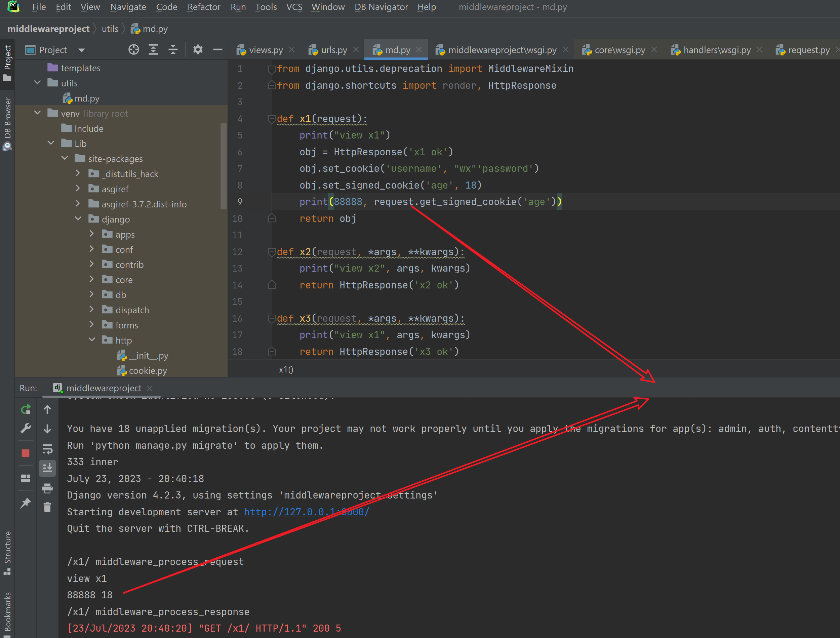Expand the contrib folder

click(x=92, y=264)
